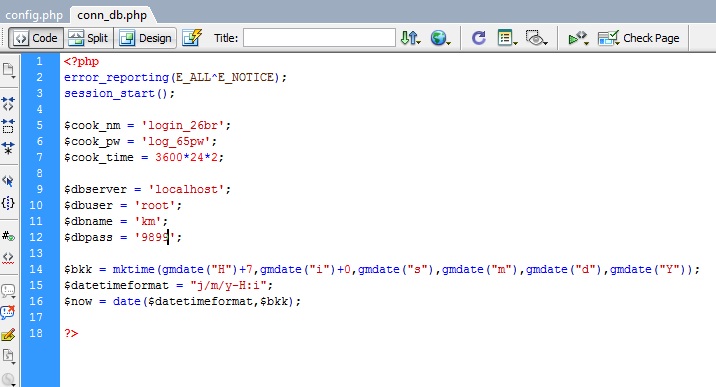The height and width of the screenshot is (387, 716).
Task: Click the '$cook_nm' variable
Action: click(92, 126)
